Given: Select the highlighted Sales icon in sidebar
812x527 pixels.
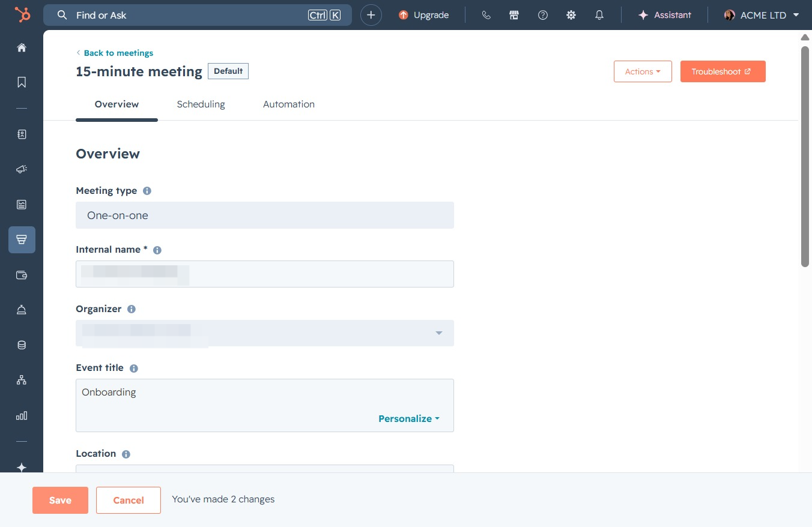Looking at the screenshot, I should (22, 239).
